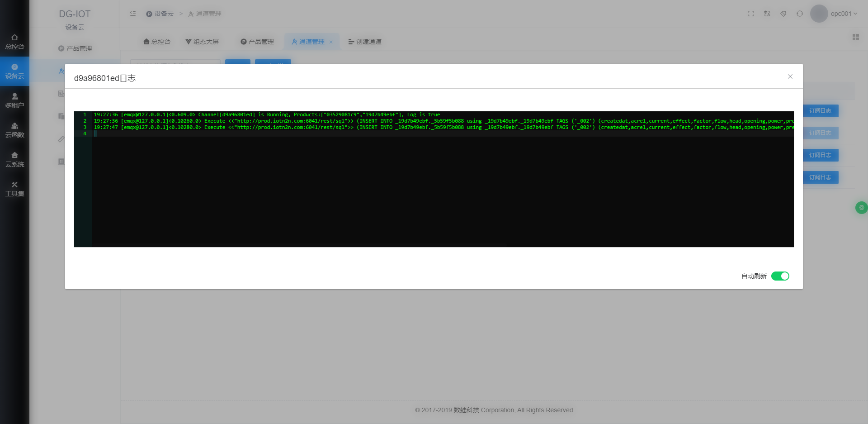Click the 19:27:36 Execute log line
The image size is (868, 424).
[x=443, y=121]
